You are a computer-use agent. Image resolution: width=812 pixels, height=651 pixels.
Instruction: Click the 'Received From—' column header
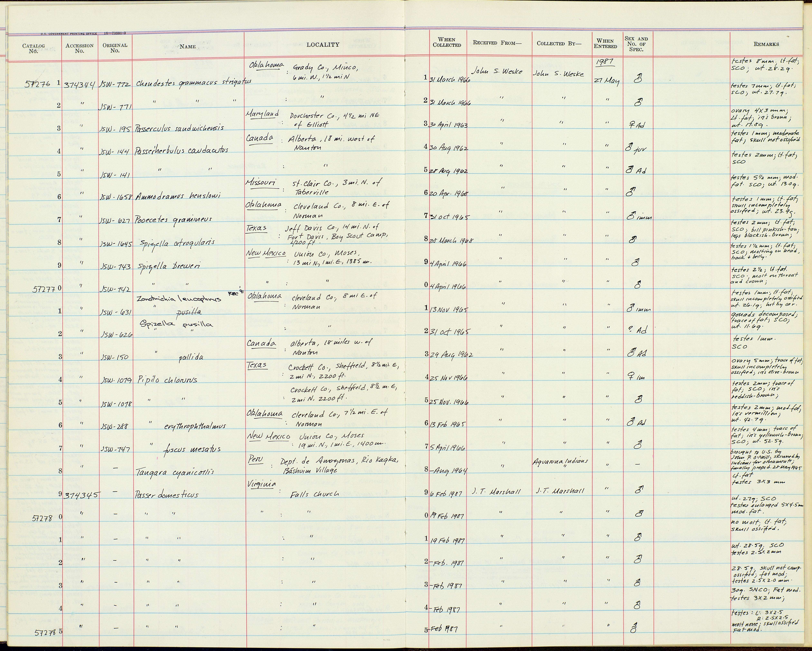pyautogui.click(x=497, y=43)
